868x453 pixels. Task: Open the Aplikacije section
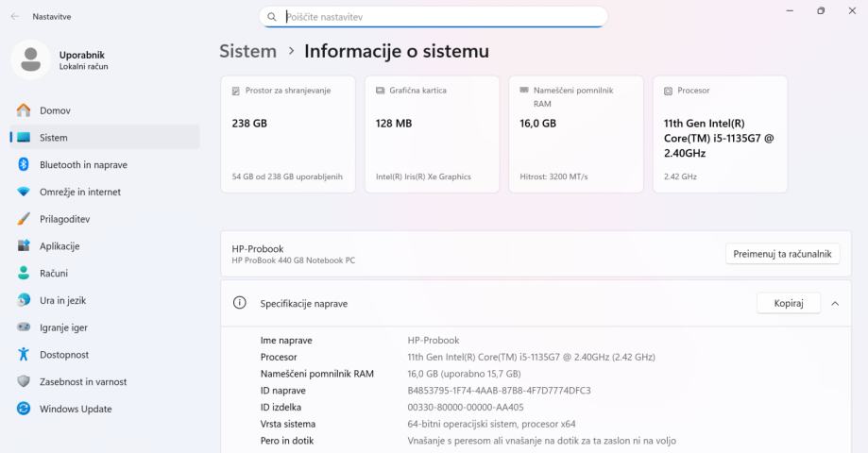pyautogui.click(x=105, y=245)
